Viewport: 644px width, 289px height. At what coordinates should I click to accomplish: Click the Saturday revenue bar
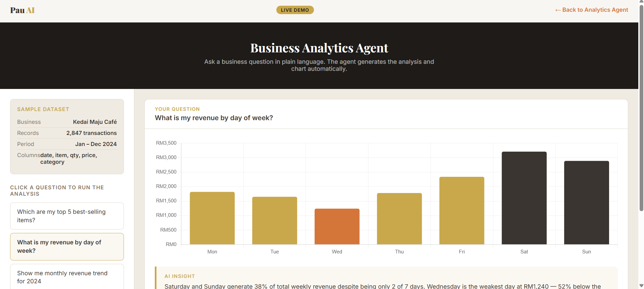[x=524, y=198]
